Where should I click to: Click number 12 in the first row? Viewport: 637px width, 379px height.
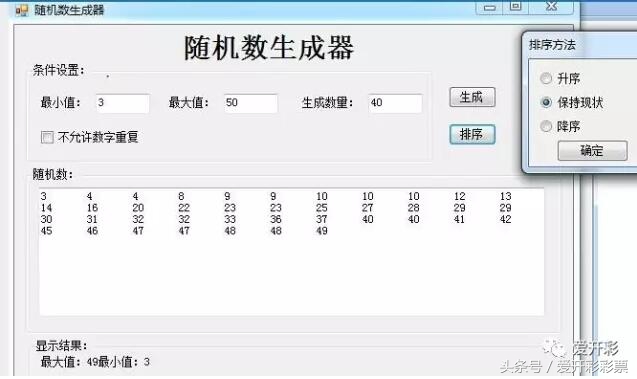click(459, 196)
